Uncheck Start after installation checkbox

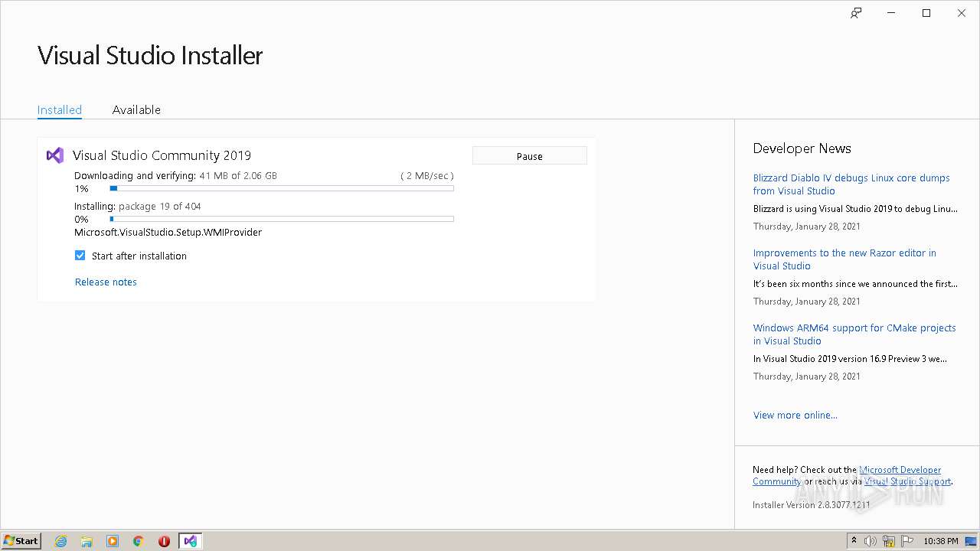[x=80, y=256]
